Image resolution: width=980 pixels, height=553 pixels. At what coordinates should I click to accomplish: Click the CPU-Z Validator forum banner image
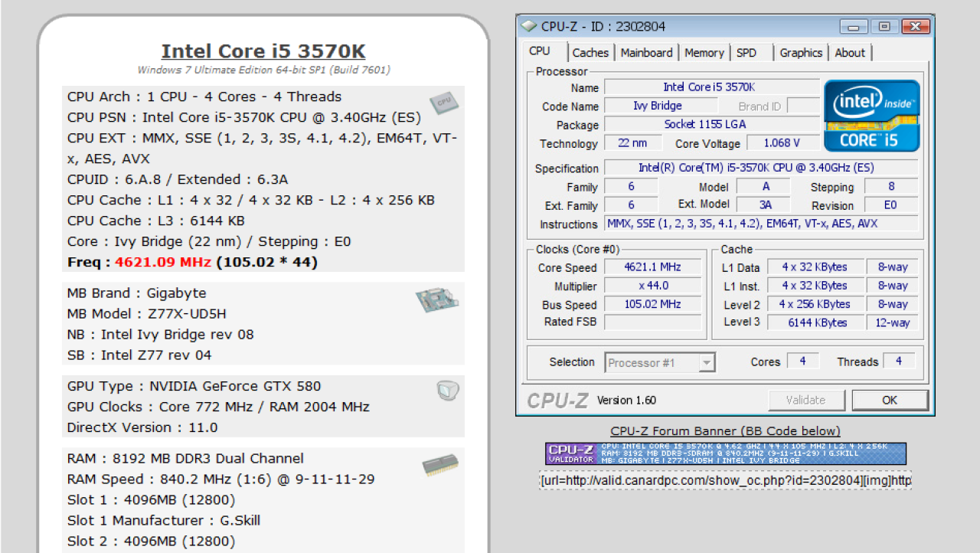[x=726, y=453]
